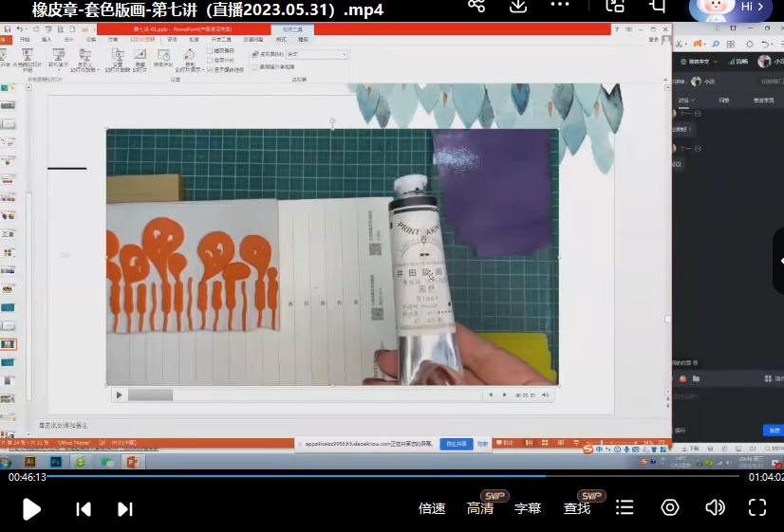Open the share icon in top bar
The height and width of the screenshot is (532, 784).
pos(476,6)
